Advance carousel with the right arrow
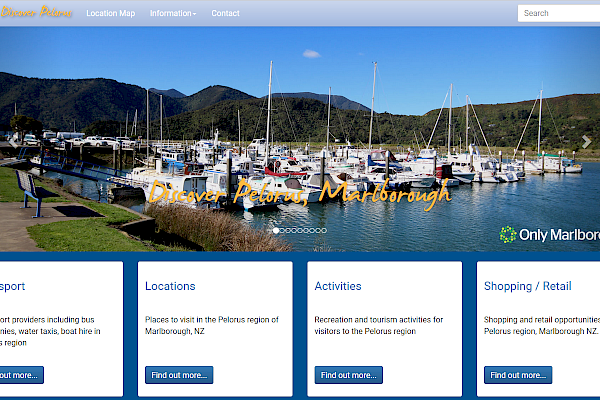 (x=586, y=142)
